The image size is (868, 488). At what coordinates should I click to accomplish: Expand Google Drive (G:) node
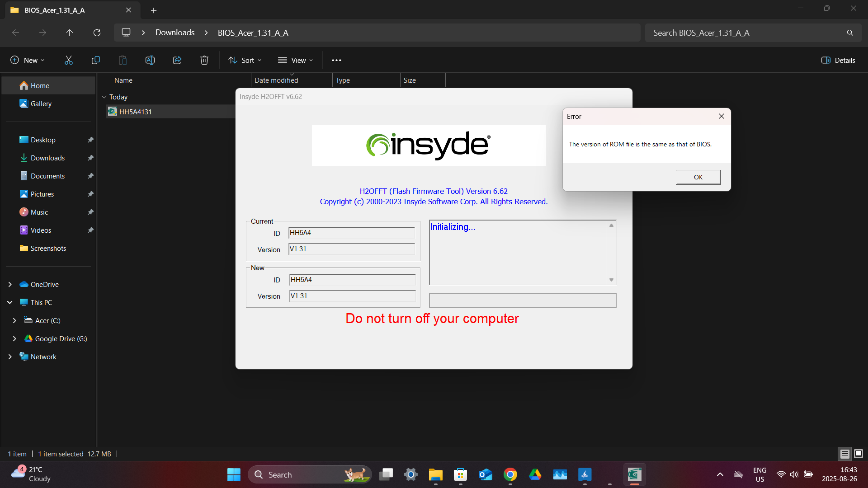pyautogui.click(x=14, y=338)
